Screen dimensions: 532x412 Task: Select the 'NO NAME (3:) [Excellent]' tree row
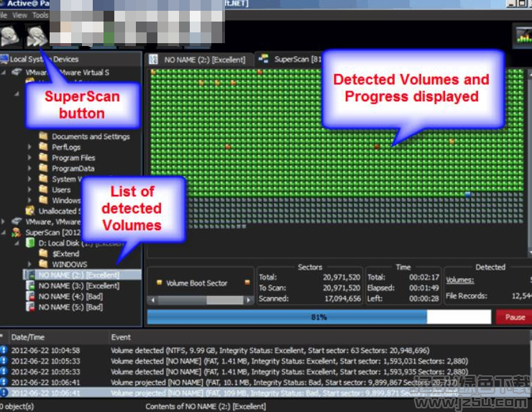click(x=78, y=285)
